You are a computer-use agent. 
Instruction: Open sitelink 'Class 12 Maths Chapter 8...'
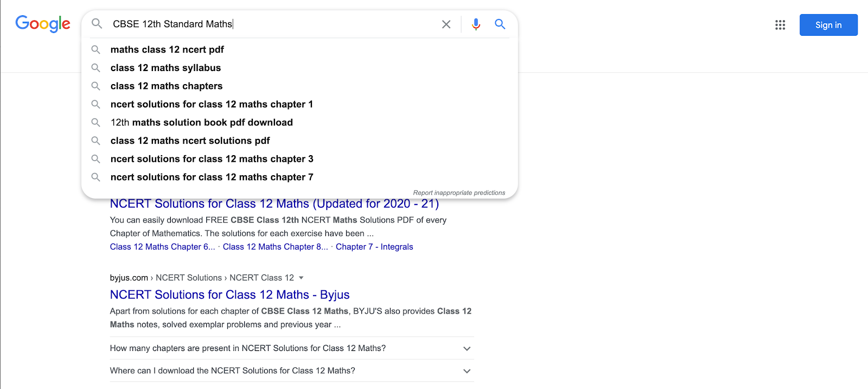[x=275, y=247]
